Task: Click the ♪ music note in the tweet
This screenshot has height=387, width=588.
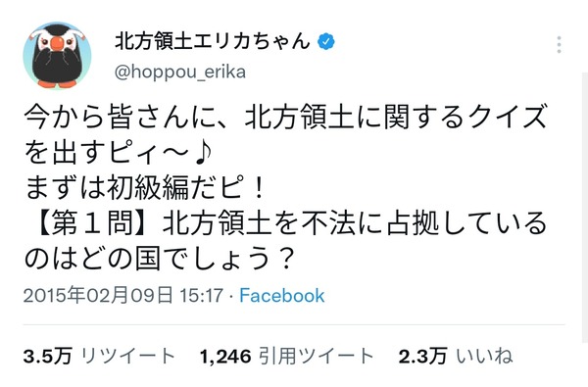Action: click(x=205, y=152)
